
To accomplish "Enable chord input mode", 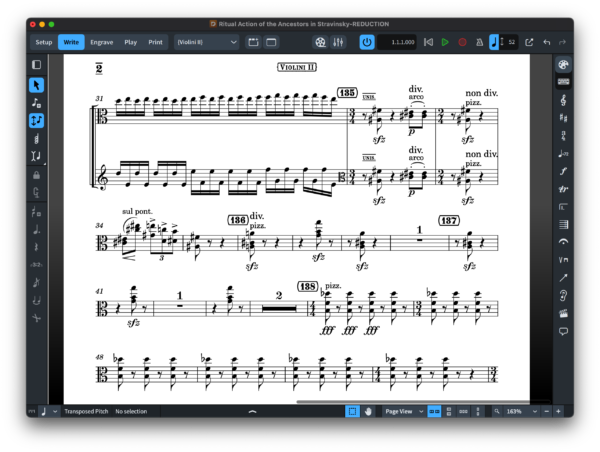I will [x=36, y=138].
